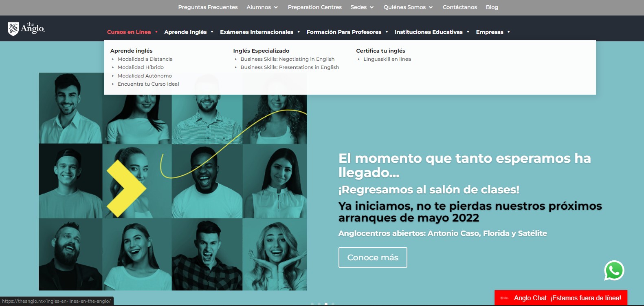Viewport: 644px width, 306px height.
Task: Click the hero faces collage image
Action: [173, 182]
